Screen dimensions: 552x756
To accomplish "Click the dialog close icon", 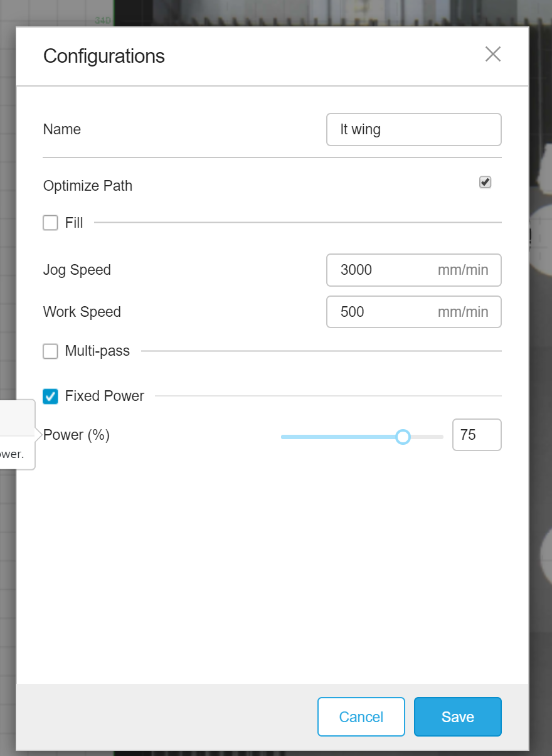I will (493, 55).
